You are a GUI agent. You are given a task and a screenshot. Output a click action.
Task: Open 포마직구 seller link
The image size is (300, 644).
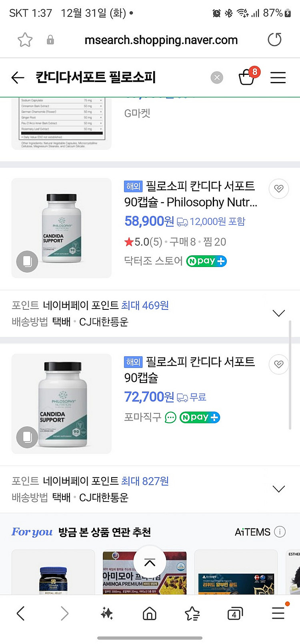[142, 417]
